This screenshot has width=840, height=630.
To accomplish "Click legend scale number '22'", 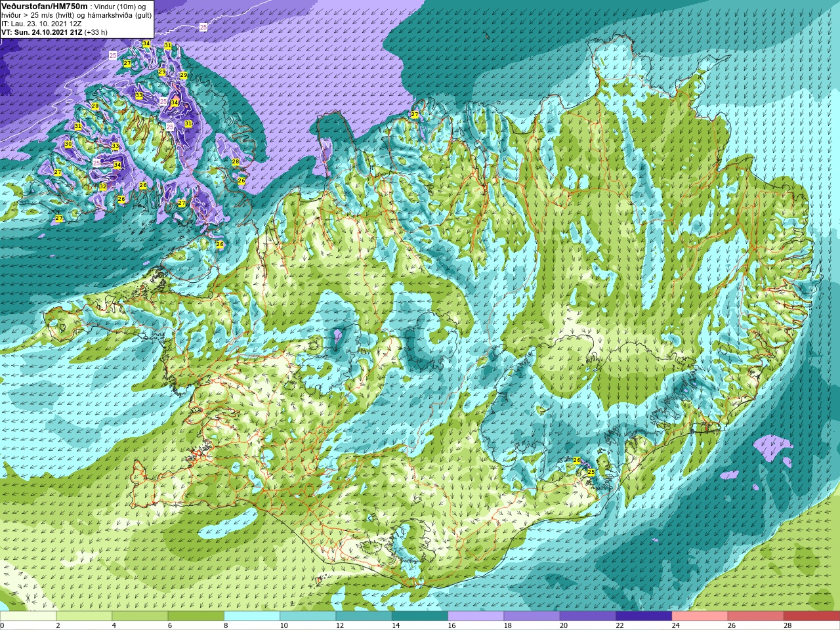I will point(619,625).
